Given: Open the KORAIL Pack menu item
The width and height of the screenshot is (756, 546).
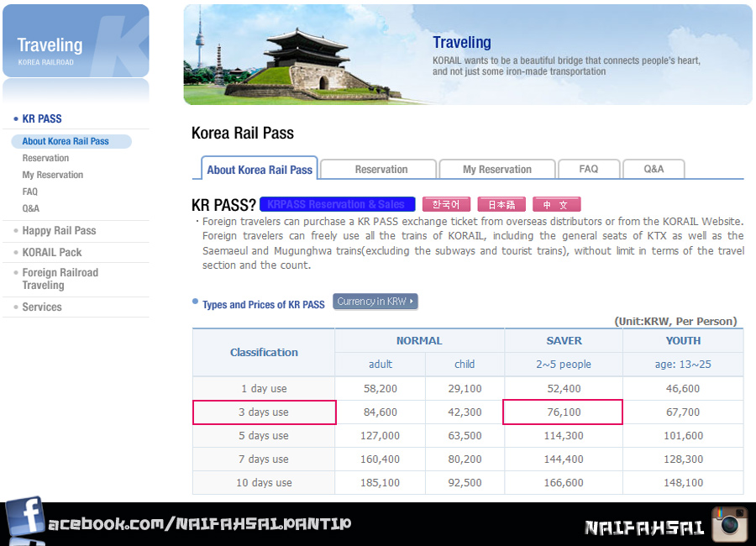Looking at the screenshot, I should point(52,252).
